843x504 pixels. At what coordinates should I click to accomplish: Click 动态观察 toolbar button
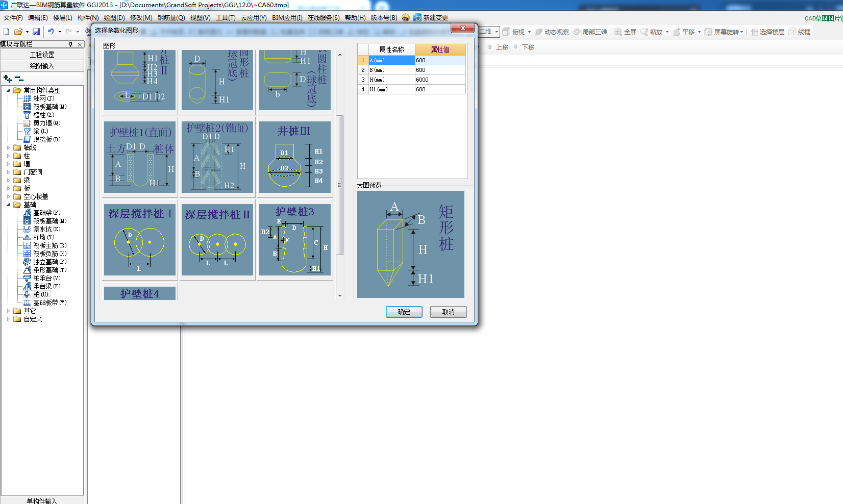pyautogui.click(x=552, y=32)
